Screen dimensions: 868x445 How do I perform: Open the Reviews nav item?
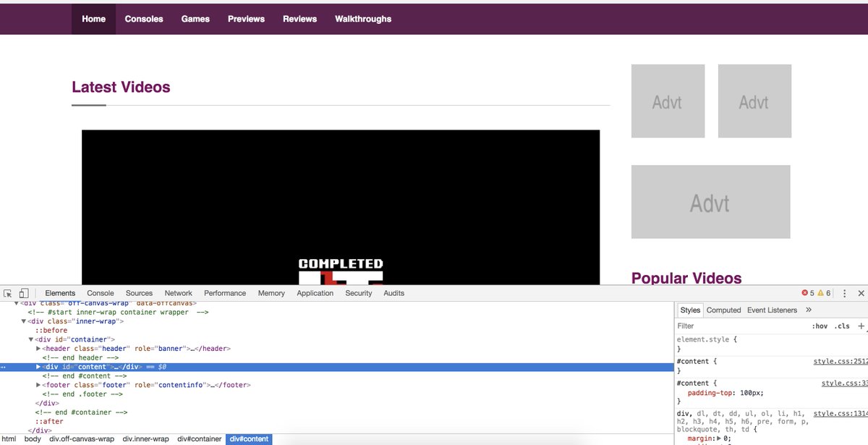click(299, 19)
